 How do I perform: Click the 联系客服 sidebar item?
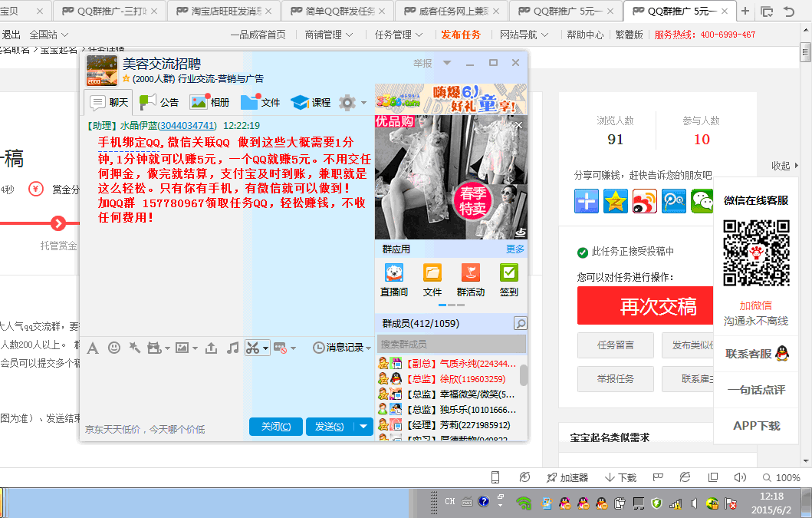tap(756, 354)
